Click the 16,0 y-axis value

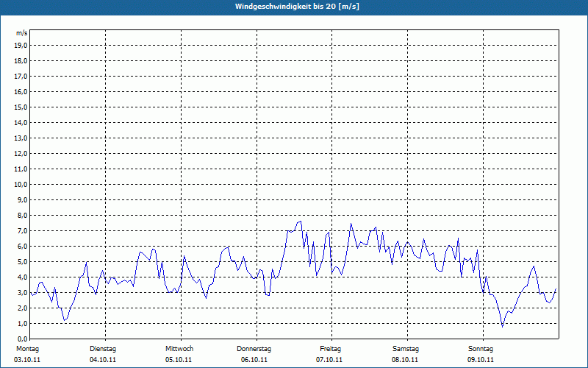[20, 91]
